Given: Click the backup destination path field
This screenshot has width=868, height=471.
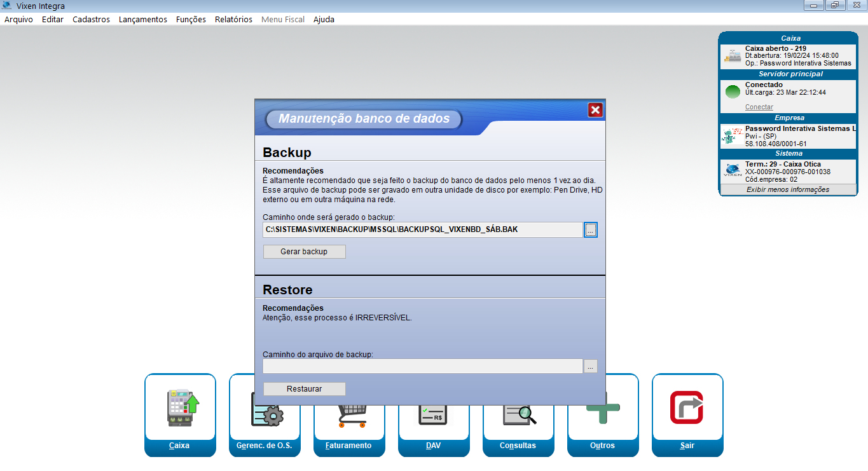Looking at the screenshot, I should click(x=423, y=229).
